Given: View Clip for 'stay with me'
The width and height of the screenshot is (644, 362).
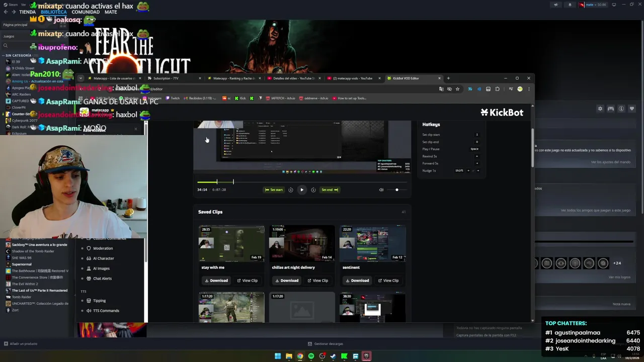Looking at the screenshot, I should click(248, 281).
